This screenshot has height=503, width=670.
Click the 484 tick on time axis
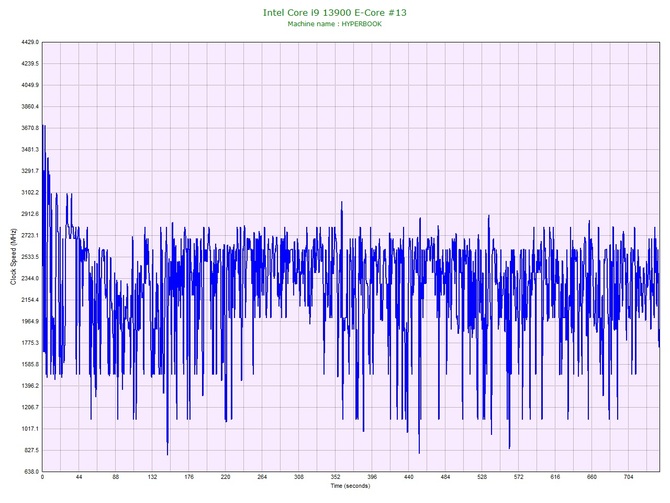pyautogui.click(x=446, y=477)
